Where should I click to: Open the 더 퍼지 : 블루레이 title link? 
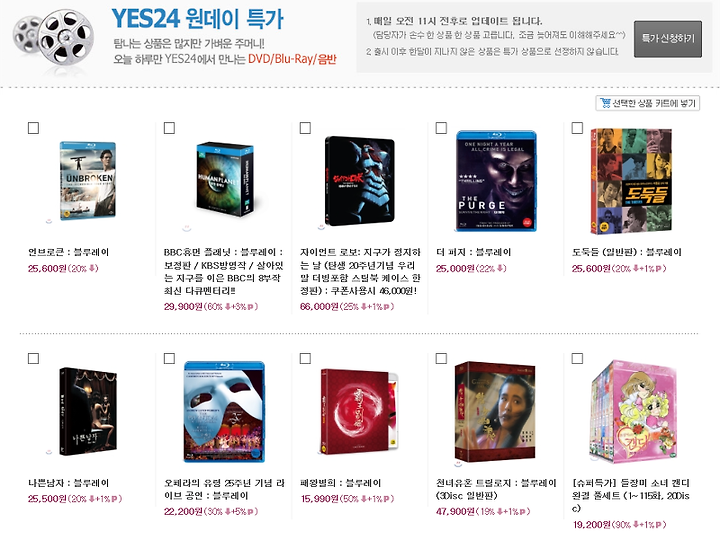473,252
